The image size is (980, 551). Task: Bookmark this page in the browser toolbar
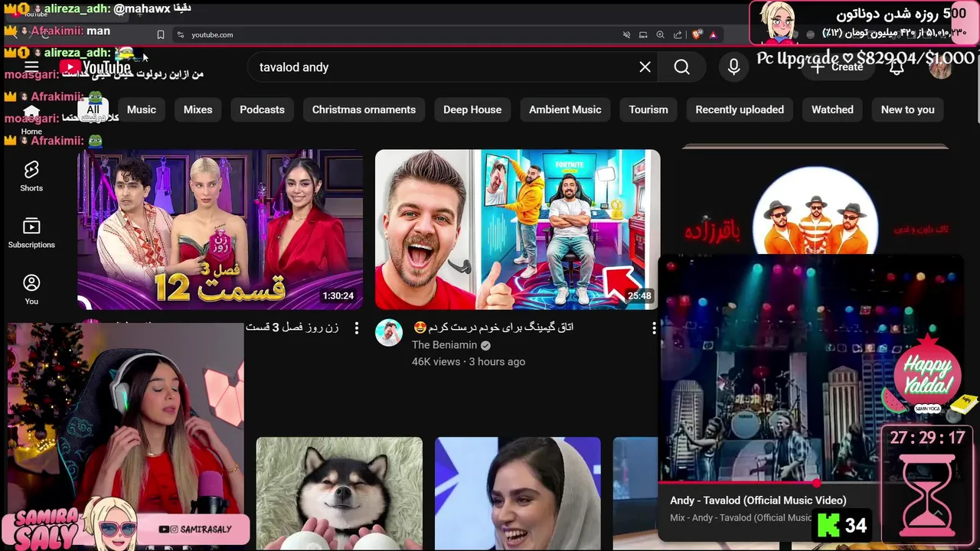click(161, 34)
